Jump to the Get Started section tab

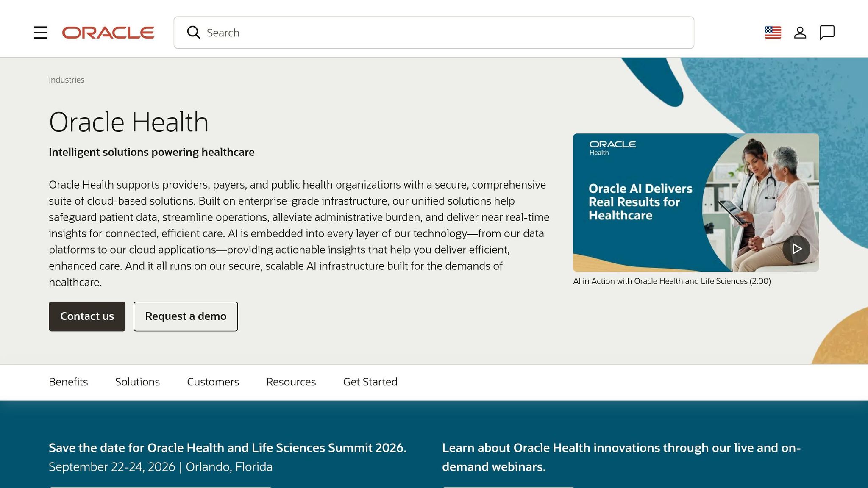click(x=370, y=382)
